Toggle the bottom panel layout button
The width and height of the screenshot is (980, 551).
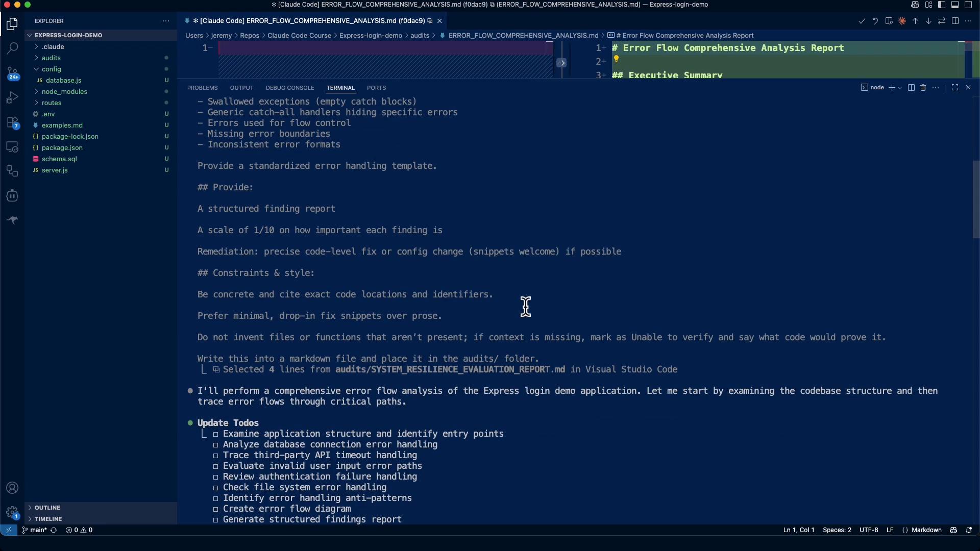click(x=955, y=5)
